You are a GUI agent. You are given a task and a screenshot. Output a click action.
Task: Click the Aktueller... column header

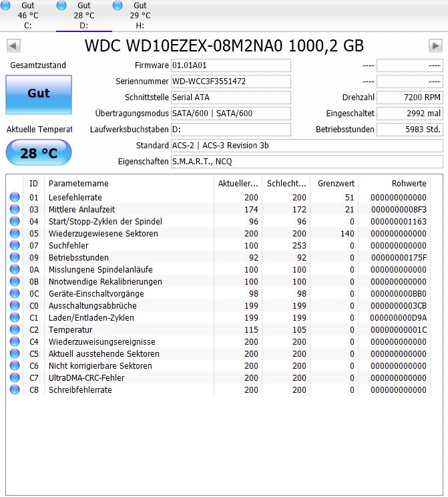click(x=238, y=184)
